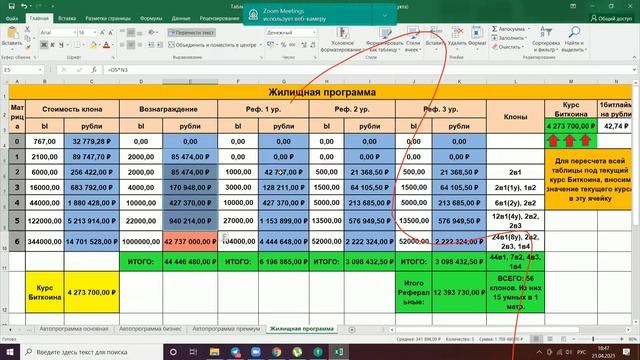Open Format as Table (Форматировать как таблицу)

point(384,40)
